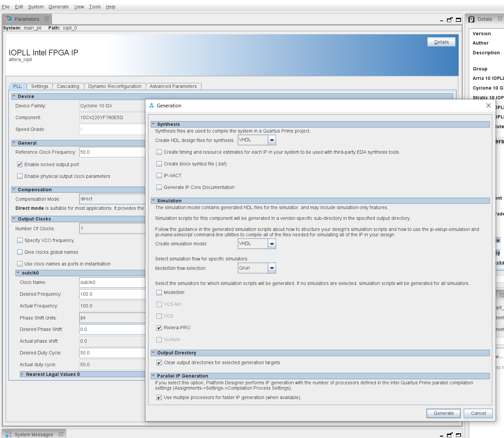Open the System menu

click(x=36, y=7)
